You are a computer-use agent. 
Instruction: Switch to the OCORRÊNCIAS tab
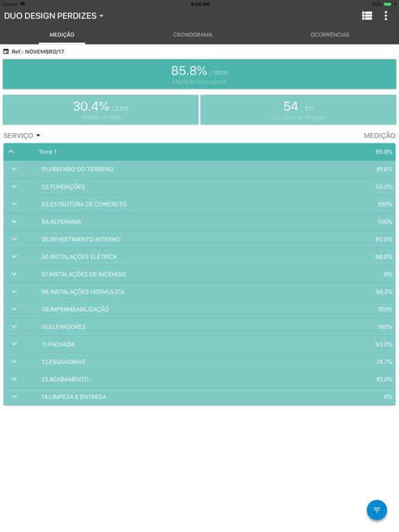coord(330,35)
